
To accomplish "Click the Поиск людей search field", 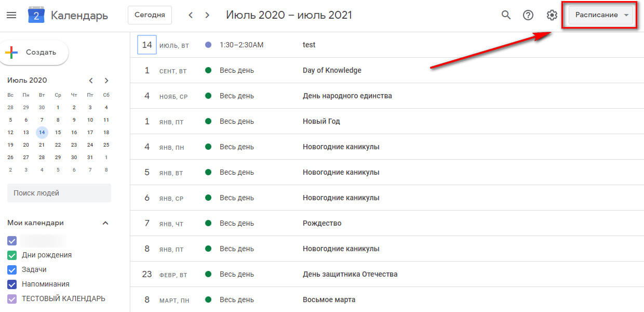I will pyautogui.click(x=59, y=193).
